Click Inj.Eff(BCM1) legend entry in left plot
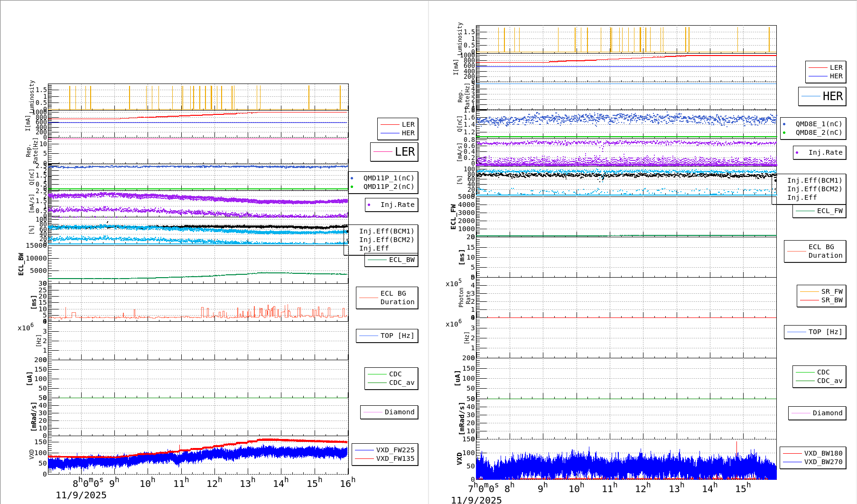 point(386,231)
